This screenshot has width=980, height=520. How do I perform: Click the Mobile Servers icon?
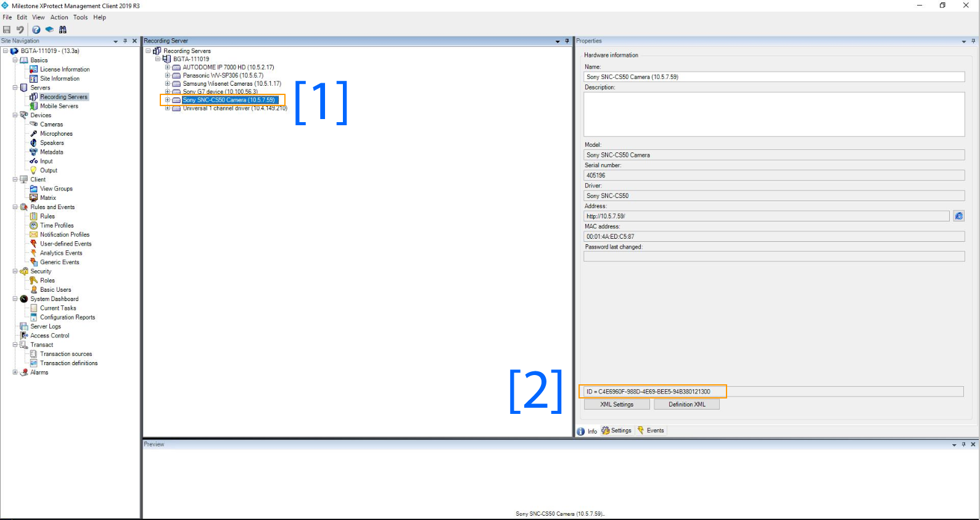coord(34,106)
